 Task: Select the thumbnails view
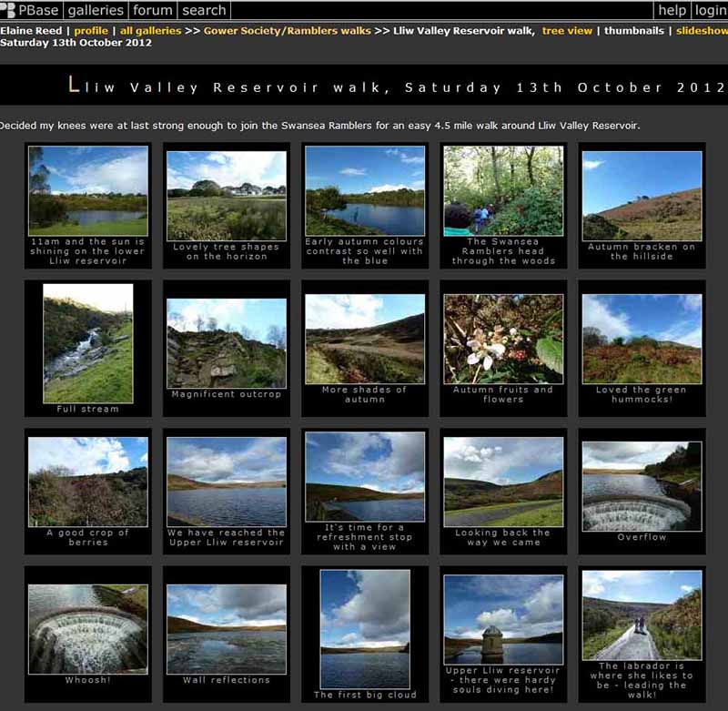click(x=633, y=31)
